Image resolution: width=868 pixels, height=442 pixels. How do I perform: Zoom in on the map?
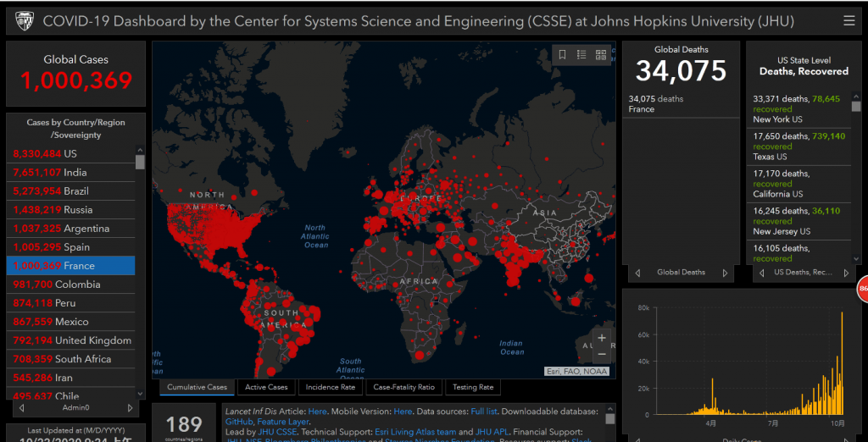point(602,338)
